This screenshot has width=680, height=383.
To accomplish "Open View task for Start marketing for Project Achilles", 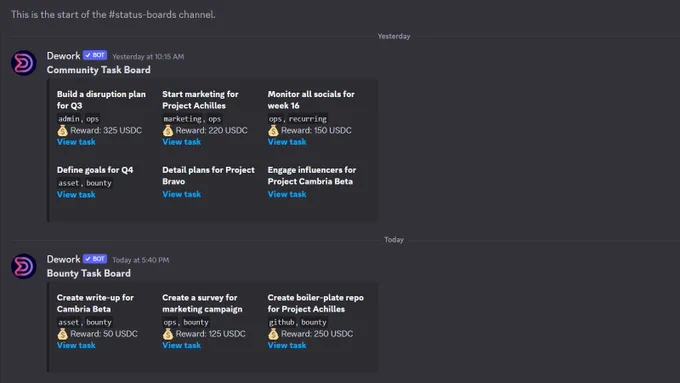I will click(182, 142).
